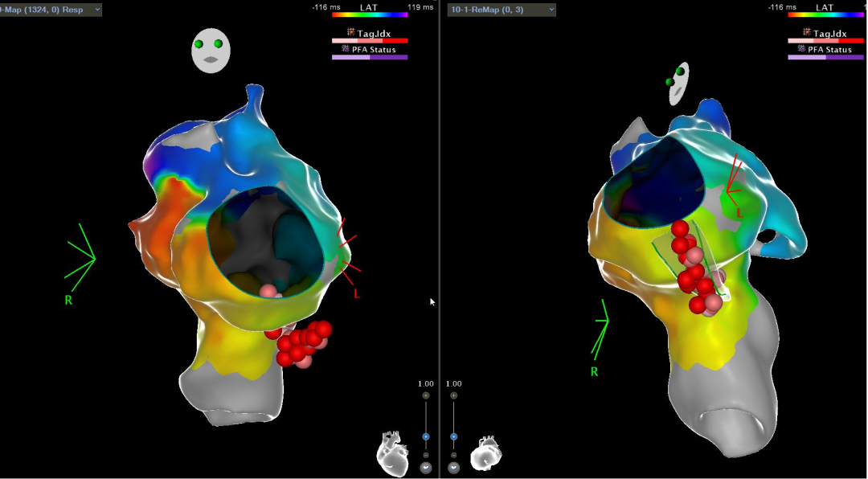Click the right panel heart button below slider

pos(454,468)
